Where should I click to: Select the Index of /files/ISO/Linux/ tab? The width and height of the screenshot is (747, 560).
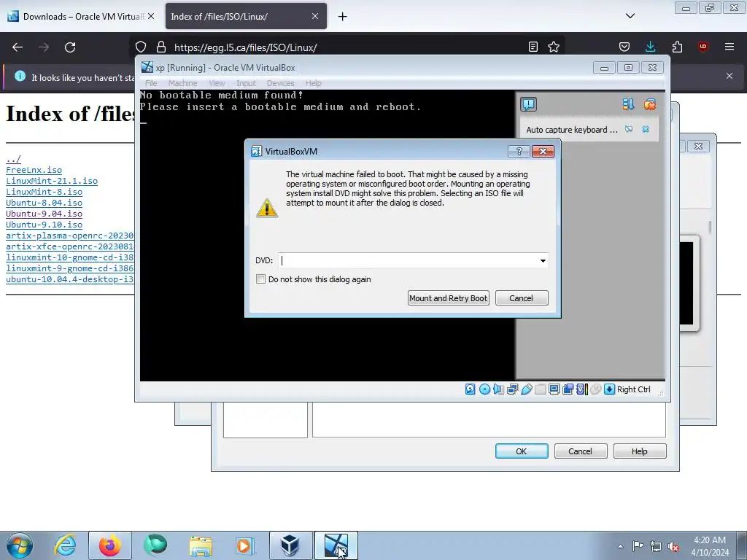246,17
